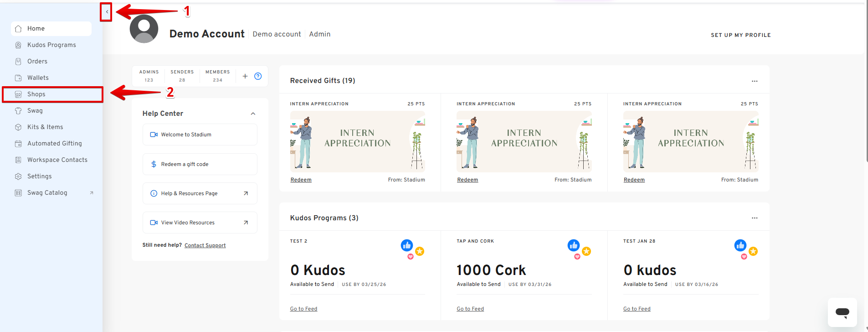Click Set Up My Profile button
868x332 pixels.
(x=740, y=35)
